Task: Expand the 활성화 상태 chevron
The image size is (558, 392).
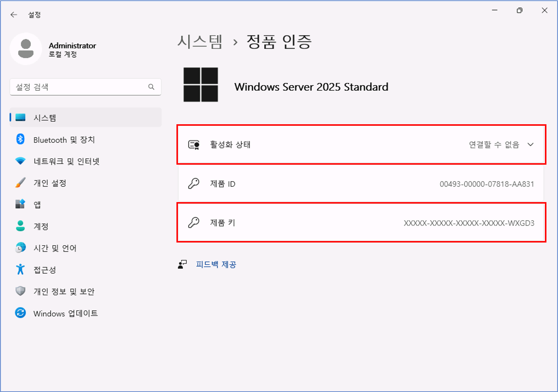Action: click(x=531, y=145)
